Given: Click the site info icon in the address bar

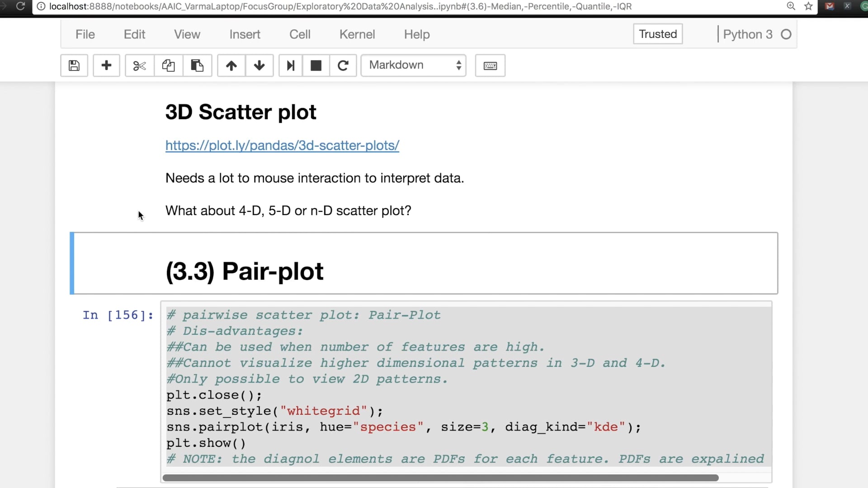Looking at the screenshot, I should coord(41,6).
